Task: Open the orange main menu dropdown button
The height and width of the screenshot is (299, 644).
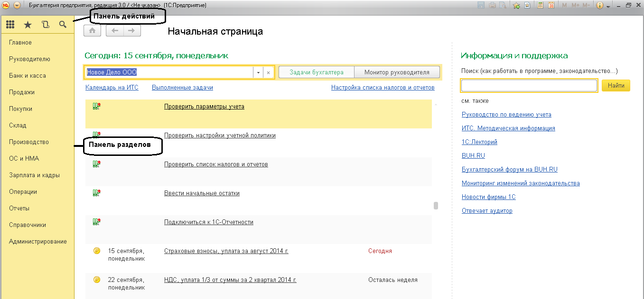Action: pyautogui.click(x=17, y=5)
